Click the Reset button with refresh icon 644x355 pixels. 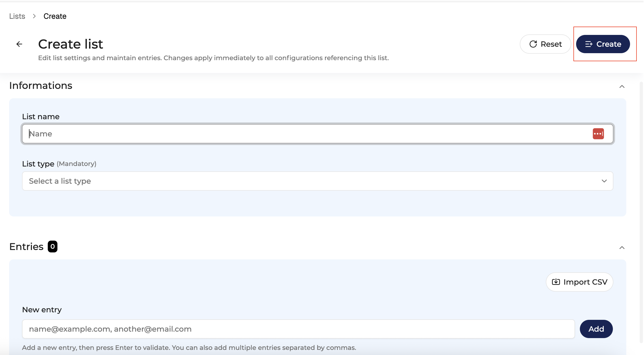(545, 44)
